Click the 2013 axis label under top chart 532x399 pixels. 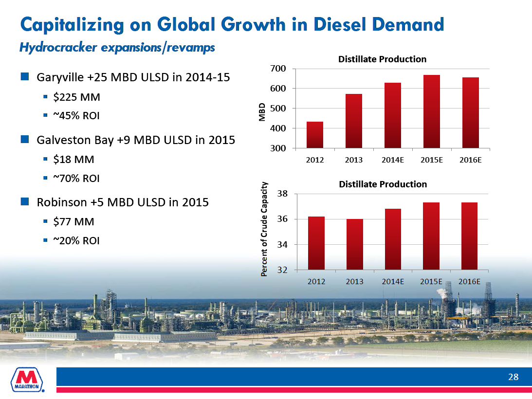(x=353, y=159)
